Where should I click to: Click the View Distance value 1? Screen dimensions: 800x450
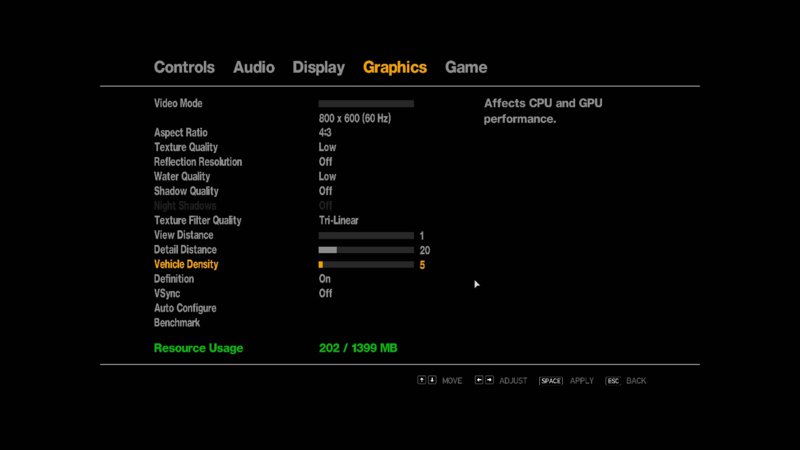pyautogui.click(x=421, y=236)
